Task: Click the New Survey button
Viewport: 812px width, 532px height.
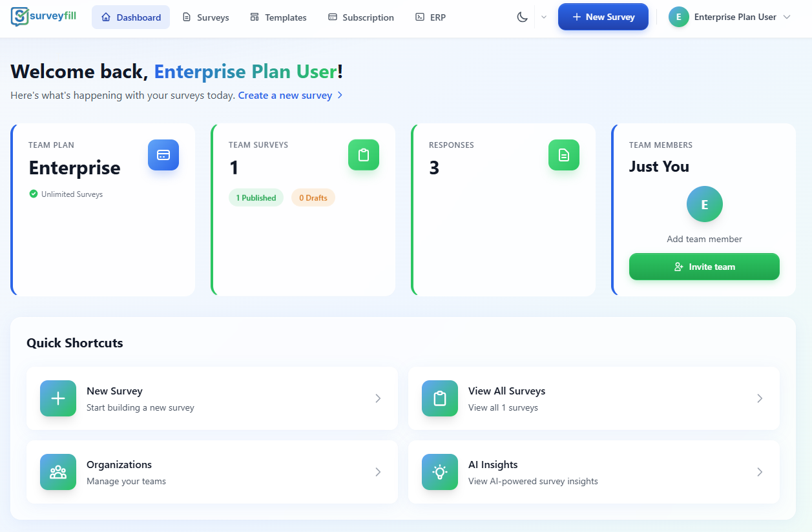Action: click(x=603, y=17)
